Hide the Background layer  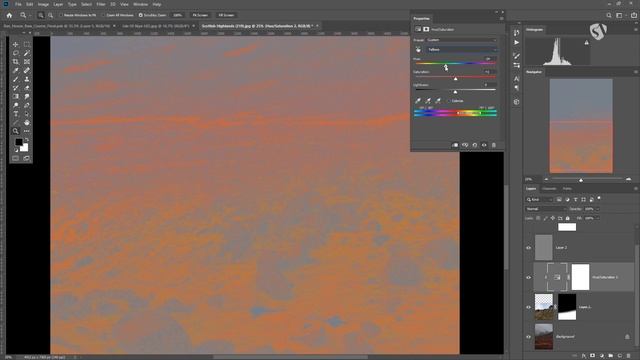point(529,337)
